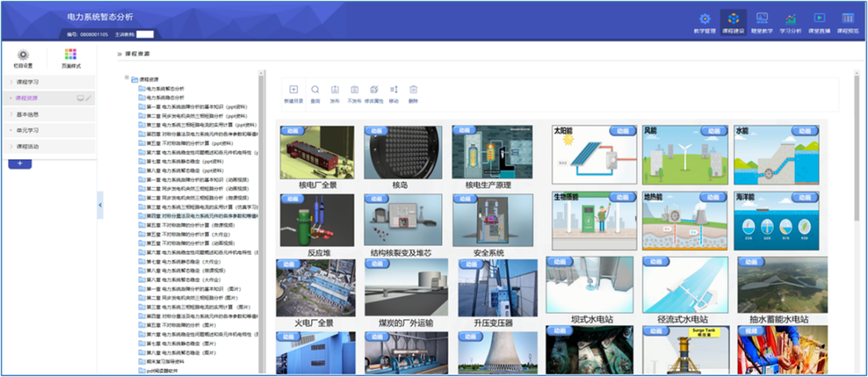Click the 课程建设 icon in top navigation

tap(733, 18)
